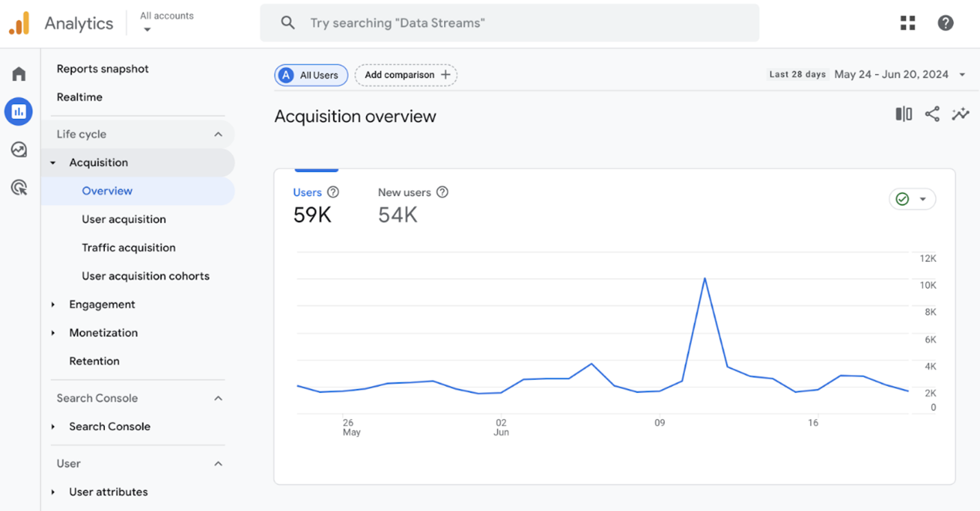Open the Edit comparisons icon
This screenshot has height=511, width=980.
[x=904, y=114]
